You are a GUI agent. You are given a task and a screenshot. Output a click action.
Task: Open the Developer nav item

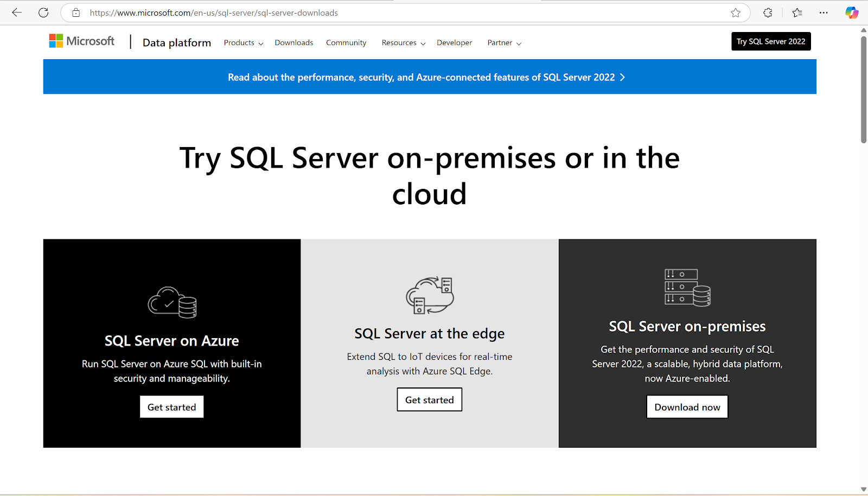[455, 43]
